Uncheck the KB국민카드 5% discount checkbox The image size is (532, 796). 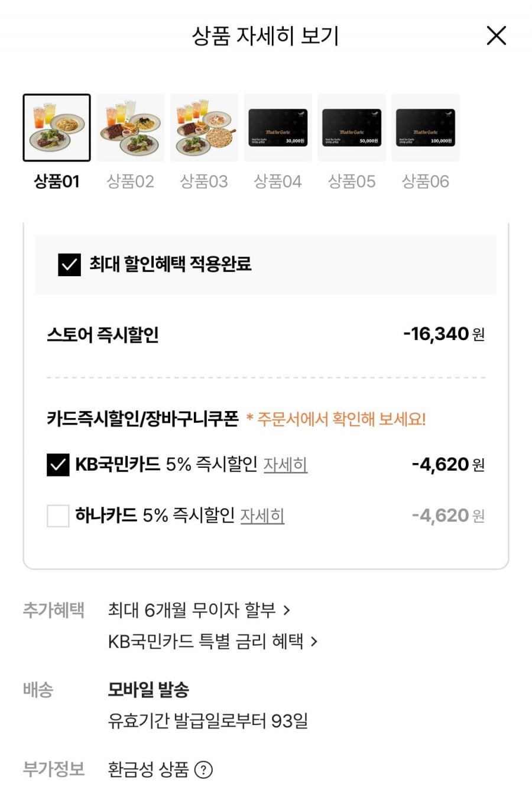pyautogui.click(x=58, y=465)
